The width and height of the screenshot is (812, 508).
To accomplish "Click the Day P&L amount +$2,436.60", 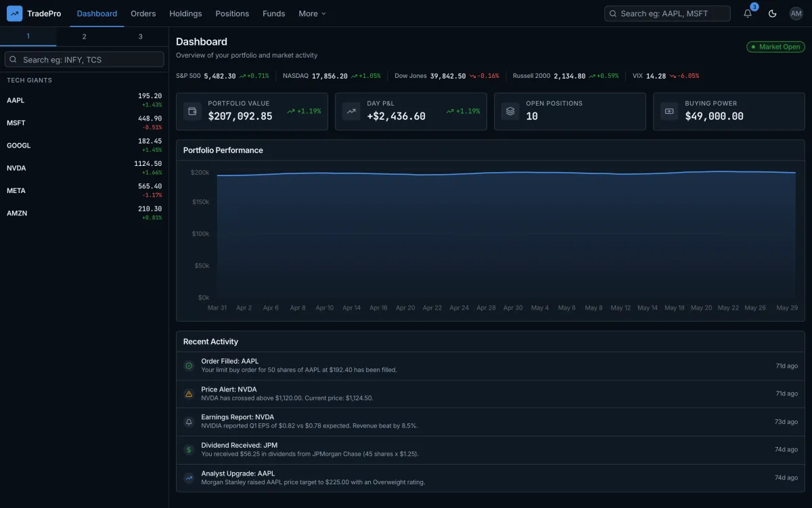I will (397, 117).
